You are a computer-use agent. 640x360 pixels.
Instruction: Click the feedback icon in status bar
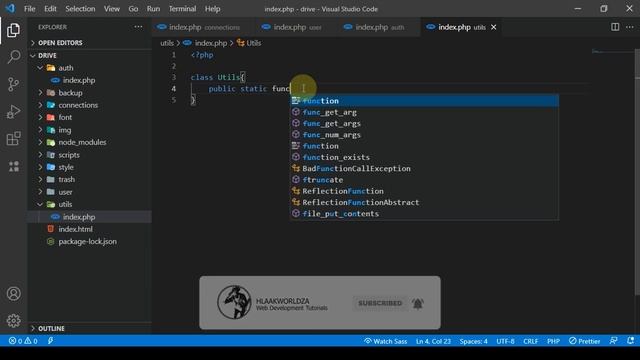click(613, 340)
